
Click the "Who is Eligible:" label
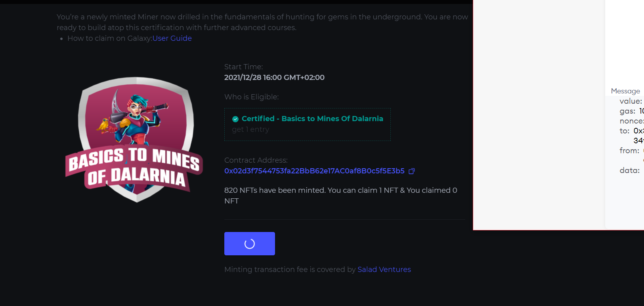[251, 97]
